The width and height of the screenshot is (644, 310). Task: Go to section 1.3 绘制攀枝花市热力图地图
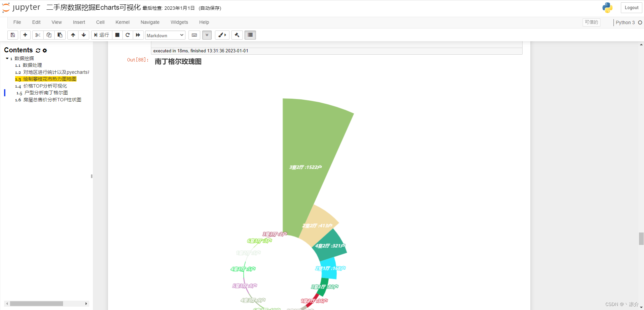pyautogui.click(x=46, y=79)
